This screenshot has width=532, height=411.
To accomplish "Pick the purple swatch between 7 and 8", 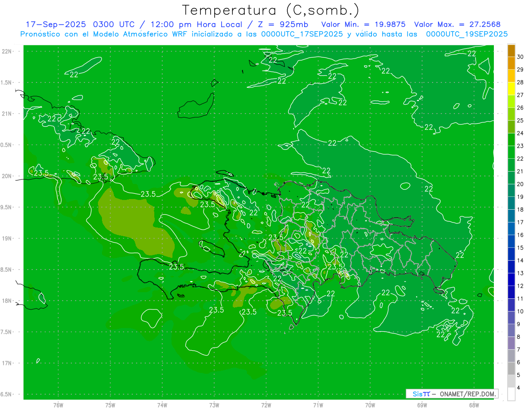I will [511, 343].
